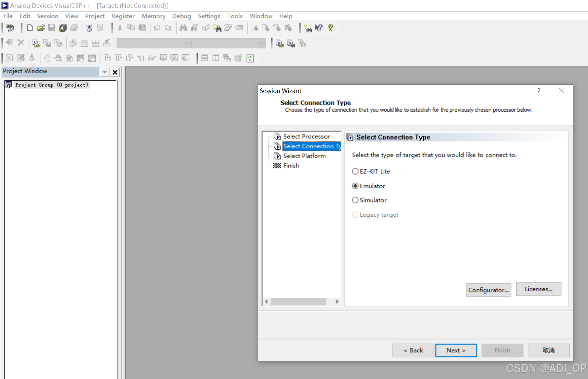Screen dimensions: 588x379
Task: Click the Session Wizard help question mark
Action: 539,91
